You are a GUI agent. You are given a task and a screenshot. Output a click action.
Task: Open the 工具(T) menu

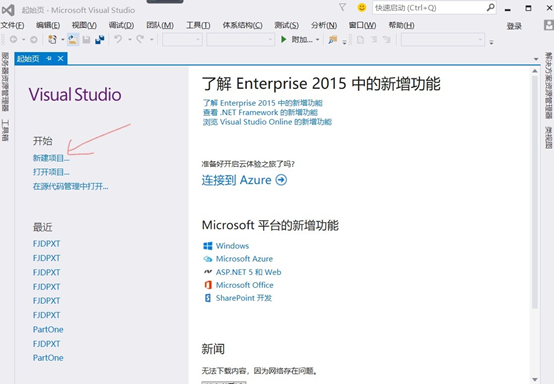pos(198,25)
